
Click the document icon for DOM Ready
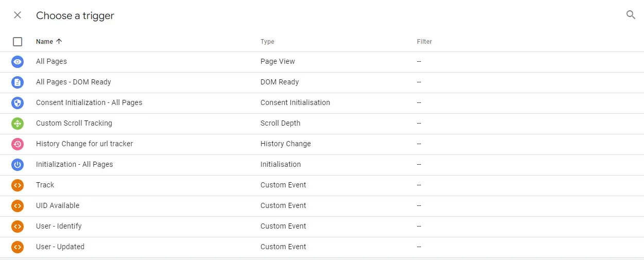[x=18, y=82]
